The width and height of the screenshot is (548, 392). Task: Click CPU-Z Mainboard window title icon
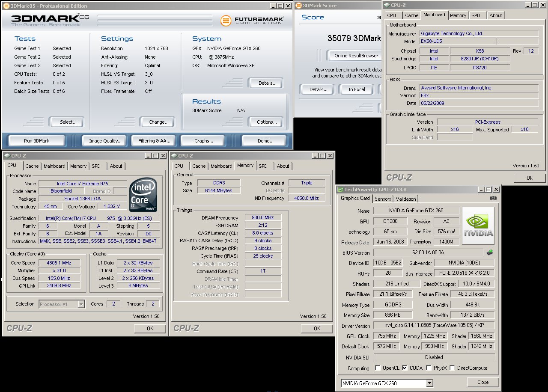(387, 5)
